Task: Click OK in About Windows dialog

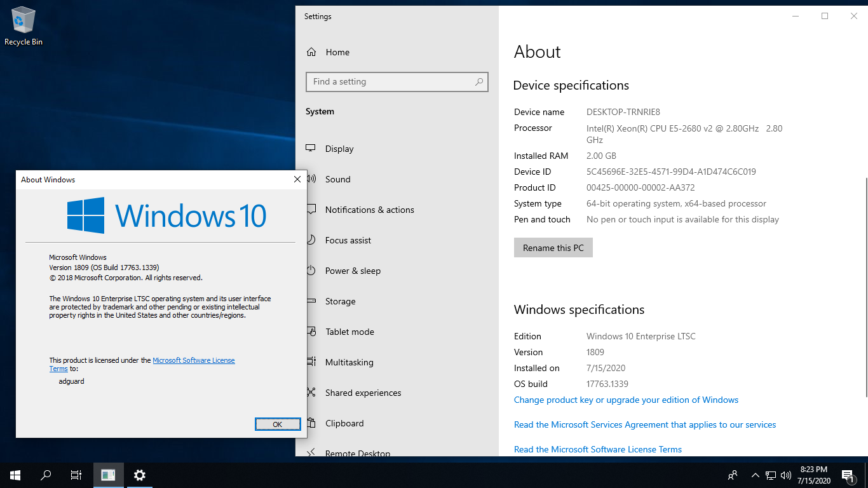Action: [x=278, y=424]
